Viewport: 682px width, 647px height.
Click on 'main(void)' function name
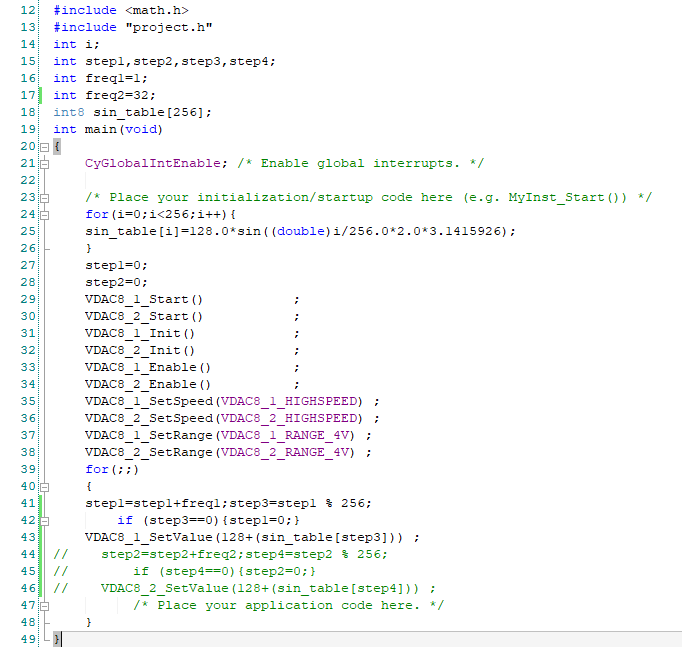tap(124, 130)
